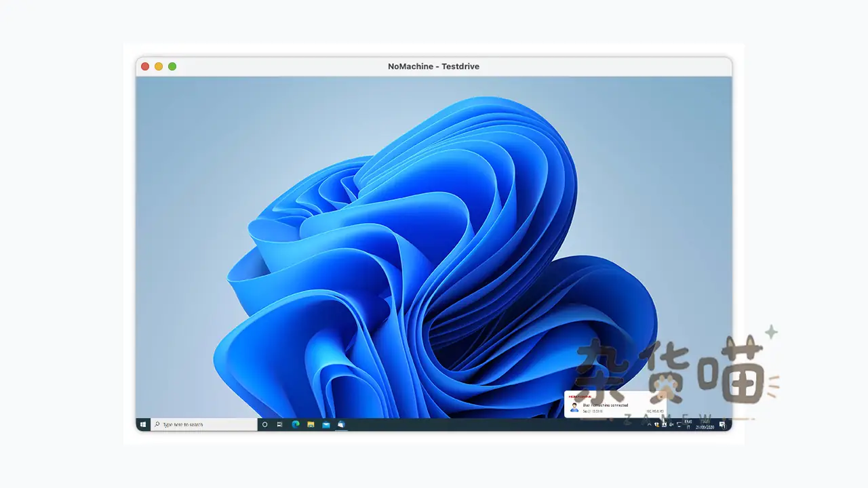Screen dimensions: 868x488
Task: Click 'User nomachine connected' notification text
Action: (x=606, y=405)
